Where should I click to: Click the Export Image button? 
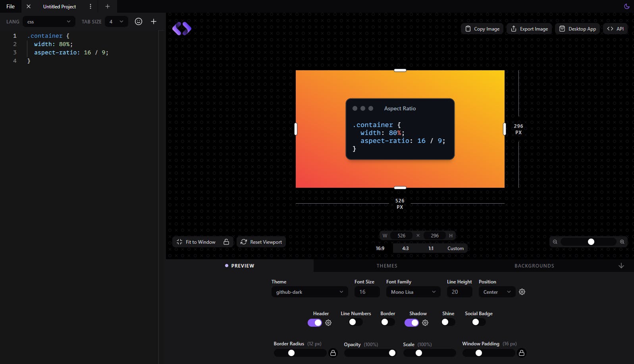coord(529,29)
